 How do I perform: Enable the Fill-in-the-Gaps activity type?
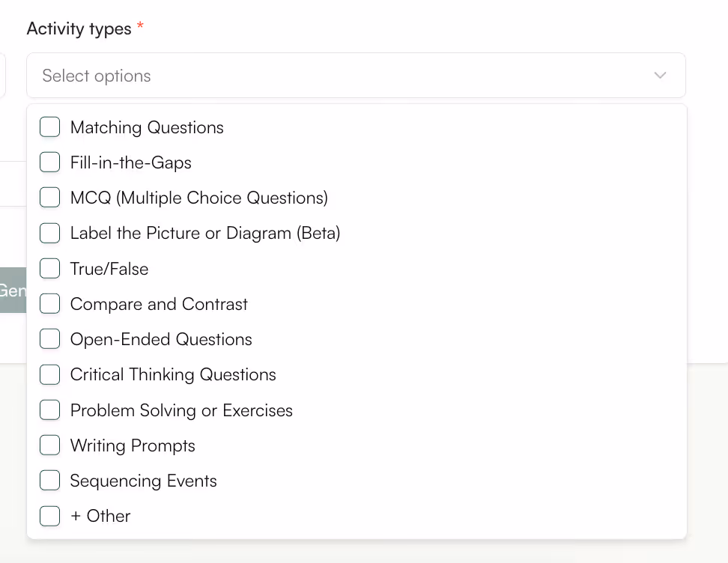pos(49,162)
